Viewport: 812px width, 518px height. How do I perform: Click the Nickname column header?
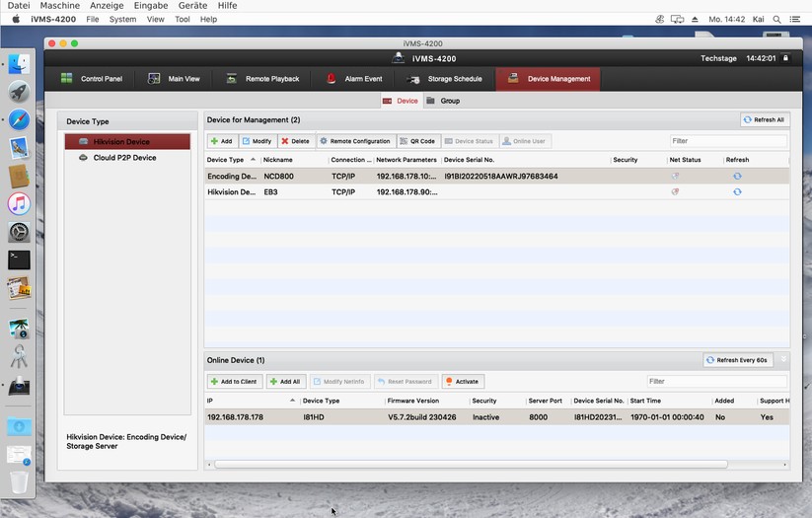pyautogui.click(x=294, y=160)
